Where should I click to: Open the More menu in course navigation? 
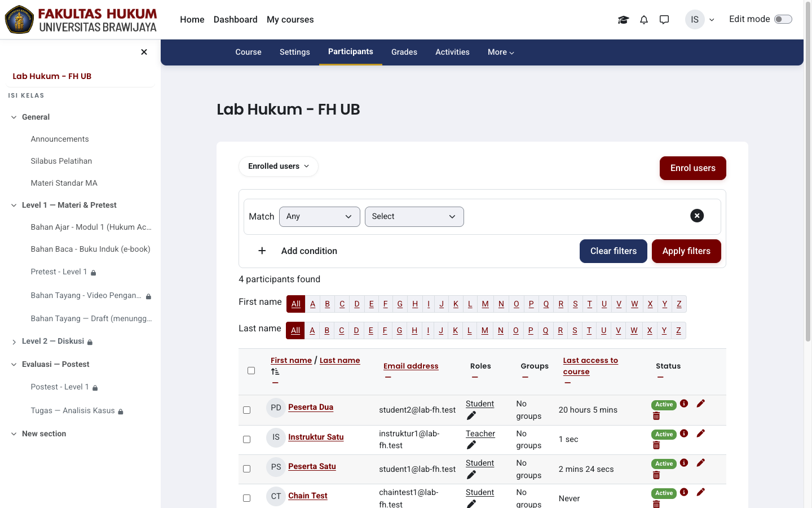tap(501, 52)
